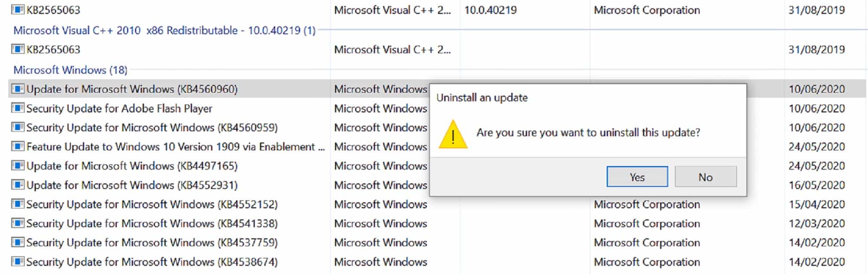Select the Update for Microsoft Windows (KB4497165) row

tap(132, 166)
